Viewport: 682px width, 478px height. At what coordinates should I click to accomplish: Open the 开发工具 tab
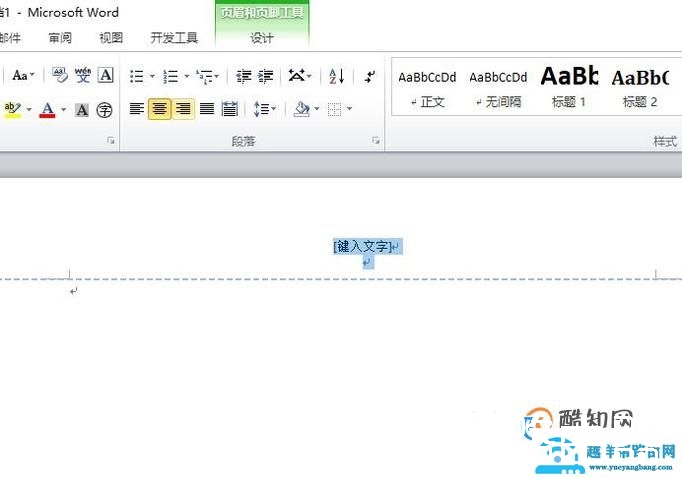[174, 38]
